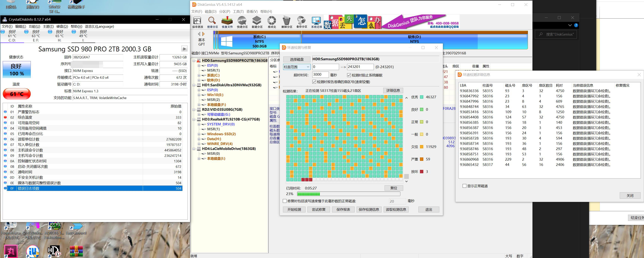Select the C: D: disk status indicator
This screenshot has width=644, height=258.
coord(12,36)
